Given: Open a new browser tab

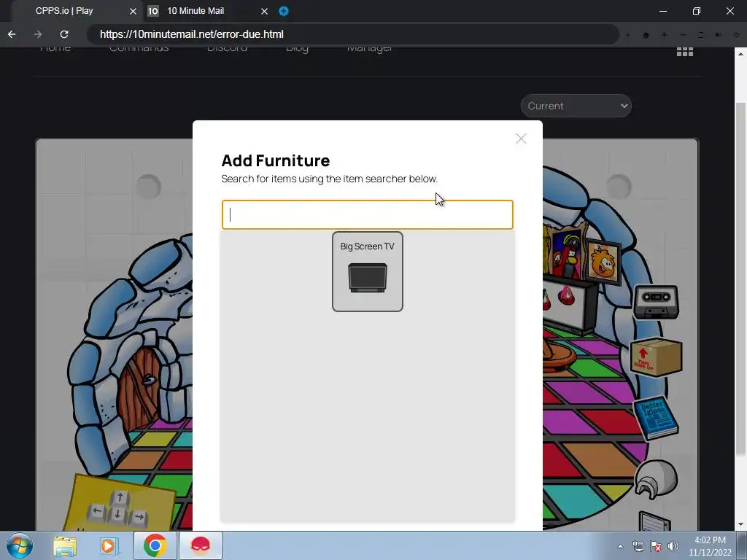Looking at the screenshot, I should [x=284, y=11].
